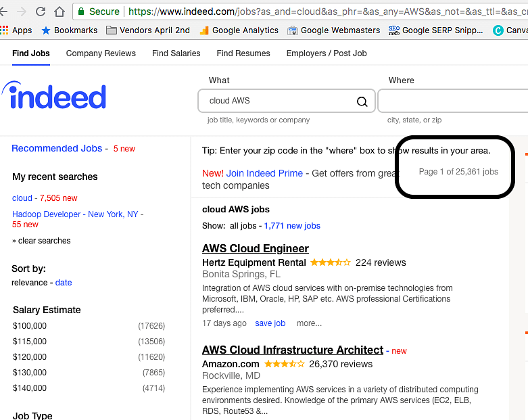
Task: Open the Google Analytics bookmark
Action: [239, 30]
